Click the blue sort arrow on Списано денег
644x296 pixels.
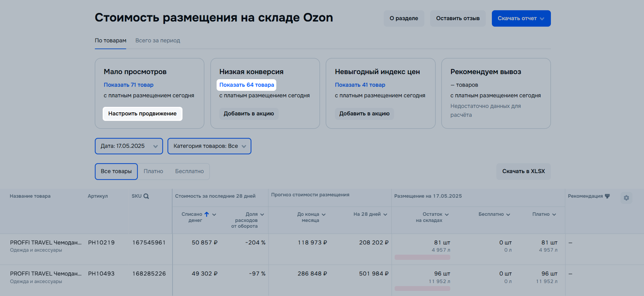tap(206, 214)
